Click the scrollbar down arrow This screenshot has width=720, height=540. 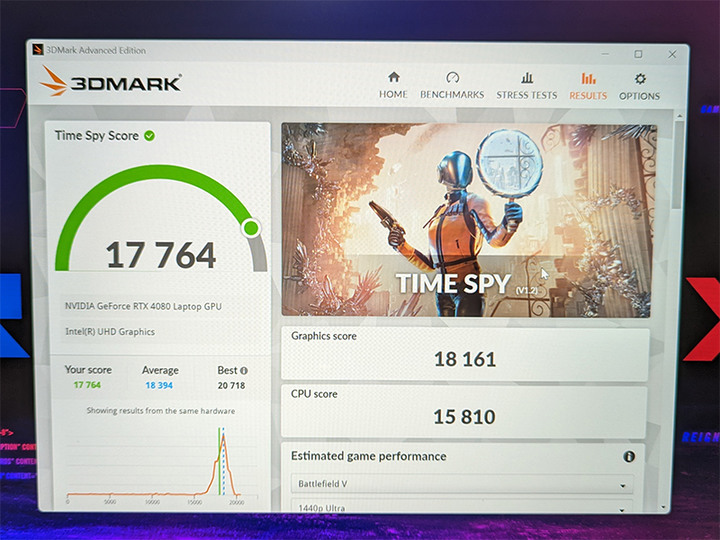(664, 506)
